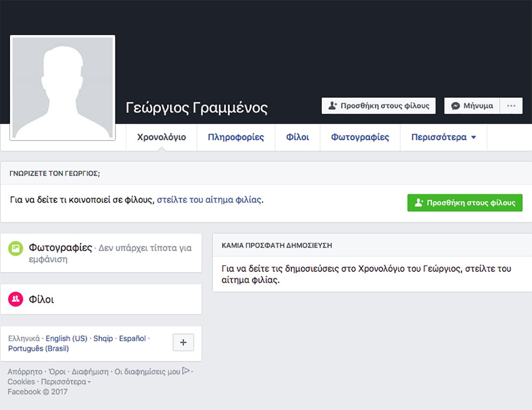
Task: Click the 'ΓΝΩΡΙΖΕΤΕ ΤΟΝ ΓΕΩΡΓΙΟΣ;' header text
Action: click(54, 173)
